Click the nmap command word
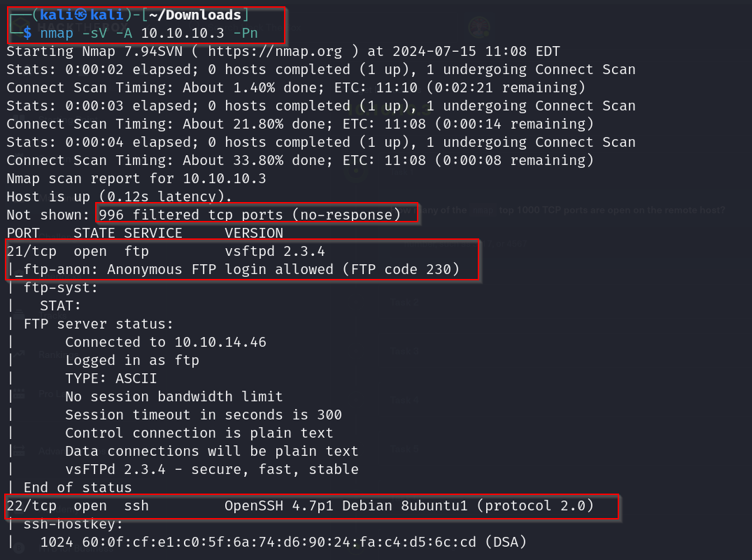This screenshot has width=752, height=560. [x=58, y=33]
